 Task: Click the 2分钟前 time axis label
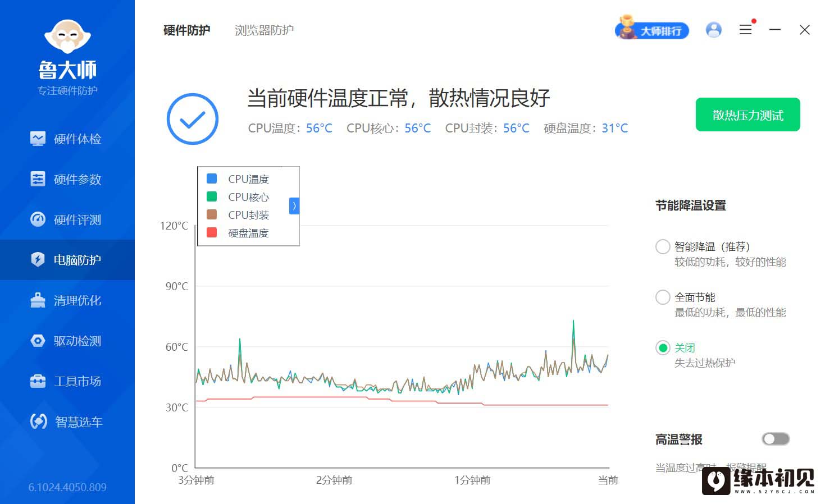[x=334, y=480]
